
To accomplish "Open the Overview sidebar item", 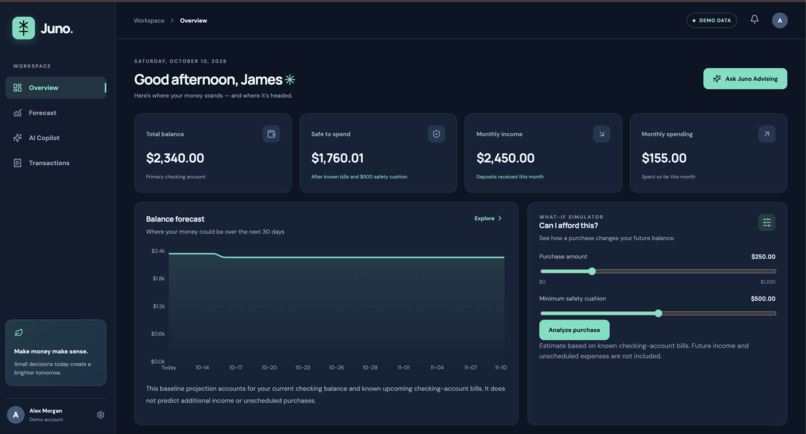I will tap(56, 88).
